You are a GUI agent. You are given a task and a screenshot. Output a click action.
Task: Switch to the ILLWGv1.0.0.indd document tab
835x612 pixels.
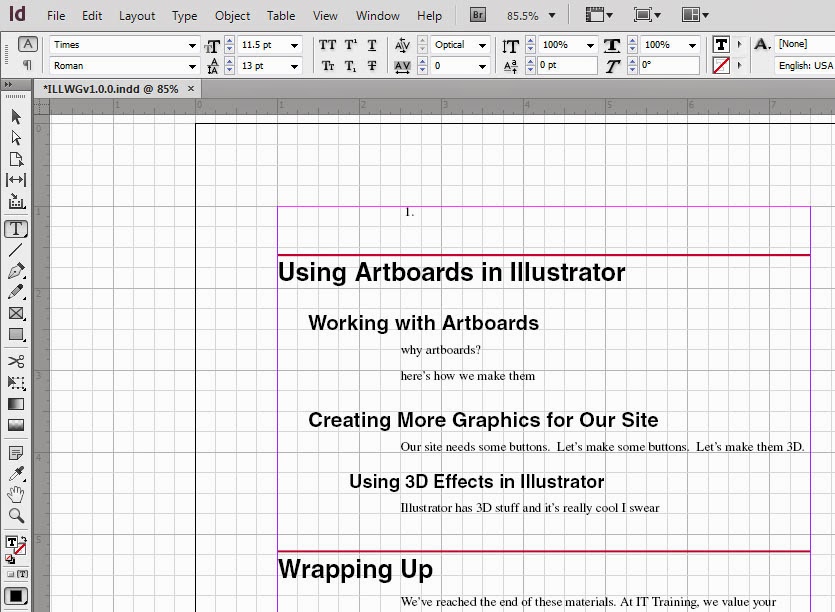111,89
